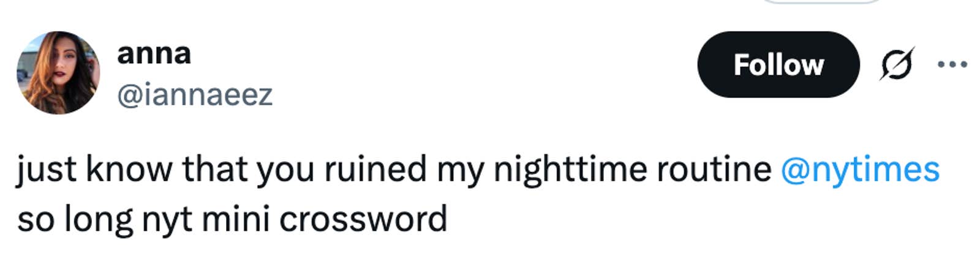The image size is (980, 254).
Task: Follow the user anna
Action: pos(778,64)
